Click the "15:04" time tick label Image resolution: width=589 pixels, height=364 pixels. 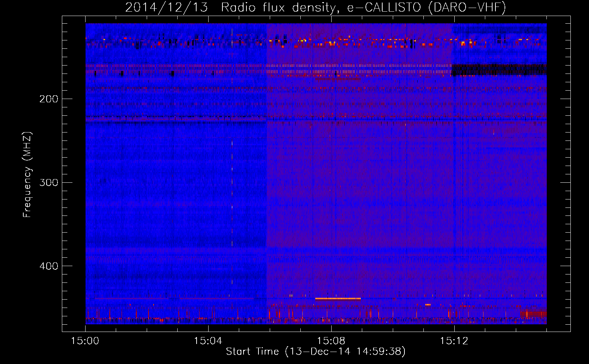pyautogui.click(x=208, y=341)
